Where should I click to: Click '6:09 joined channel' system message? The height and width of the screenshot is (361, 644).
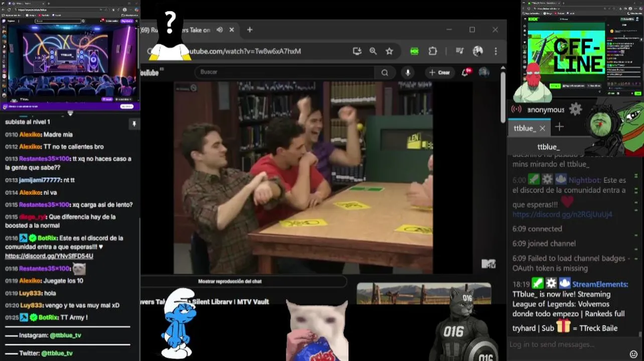click(544, 244)
